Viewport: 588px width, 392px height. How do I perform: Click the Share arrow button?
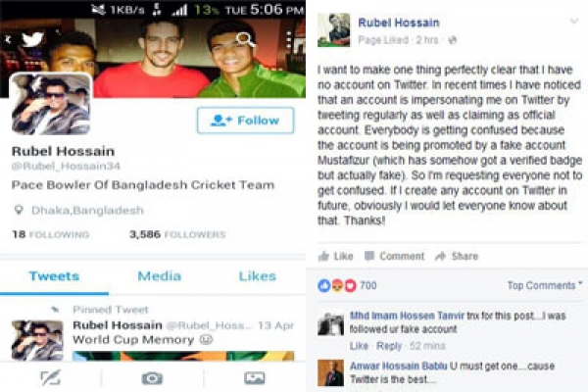point(457,256)
